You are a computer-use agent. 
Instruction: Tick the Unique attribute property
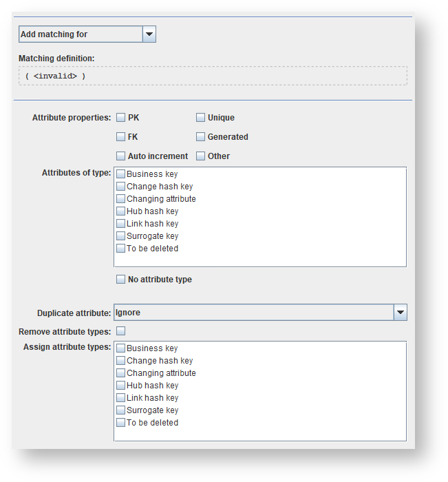tap(201, 118)
